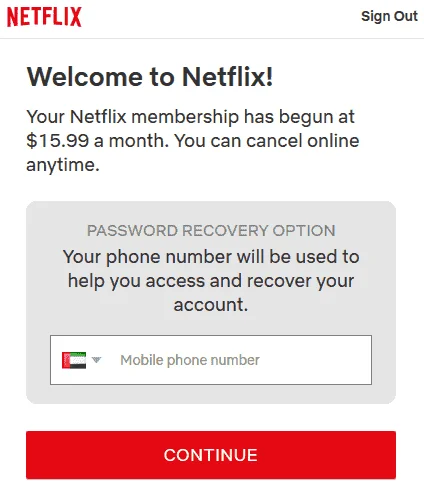Click the 'cancel online anytime' sentence
Image resolution: width=424 pixels, height=495 pixels.
[193, 153]
